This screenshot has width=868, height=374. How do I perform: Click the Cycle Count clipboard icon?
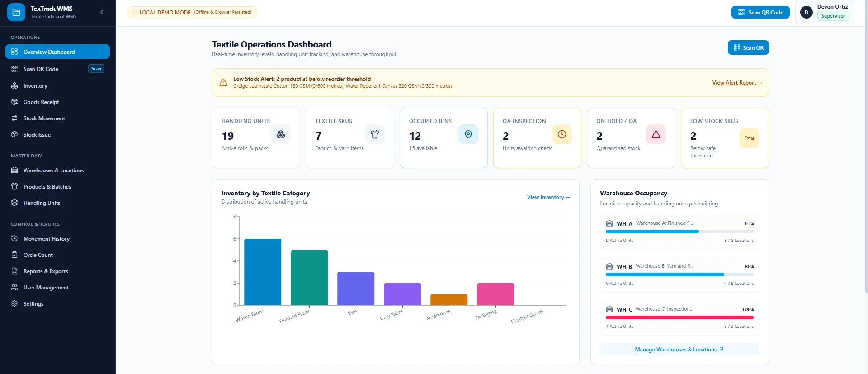point(14,255)
